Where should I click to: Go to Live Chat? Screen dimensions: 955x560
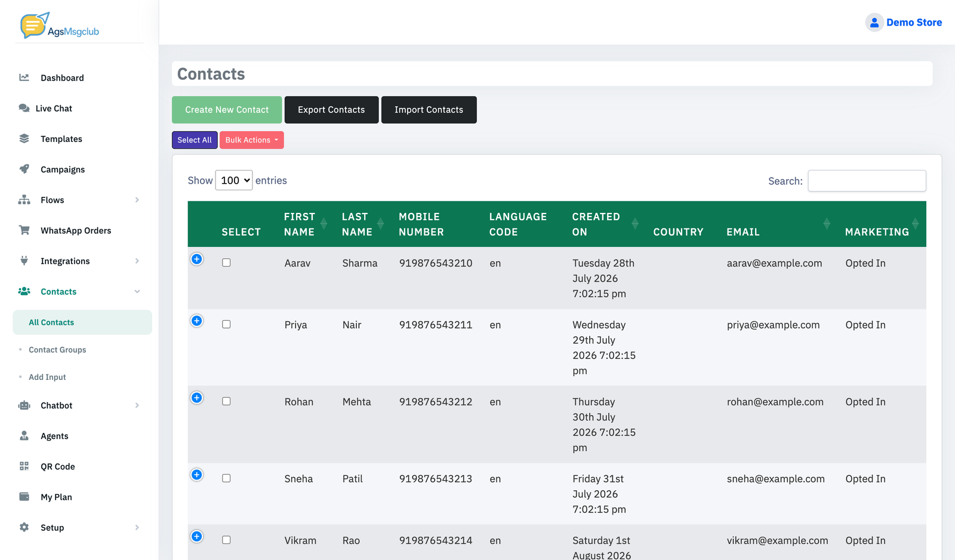pyautogui.click(x=54, y=109)
